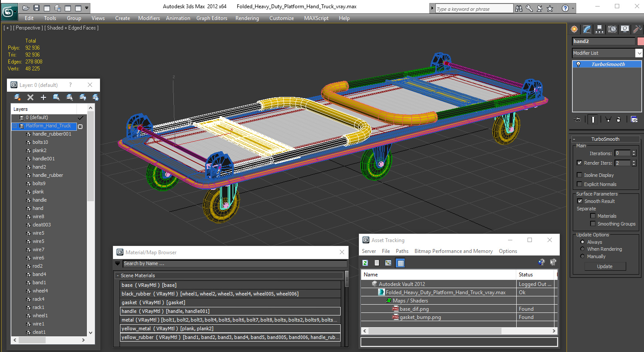
Task: Click Highlight Selected Objects' Layers icon
Action: point(70,97)
